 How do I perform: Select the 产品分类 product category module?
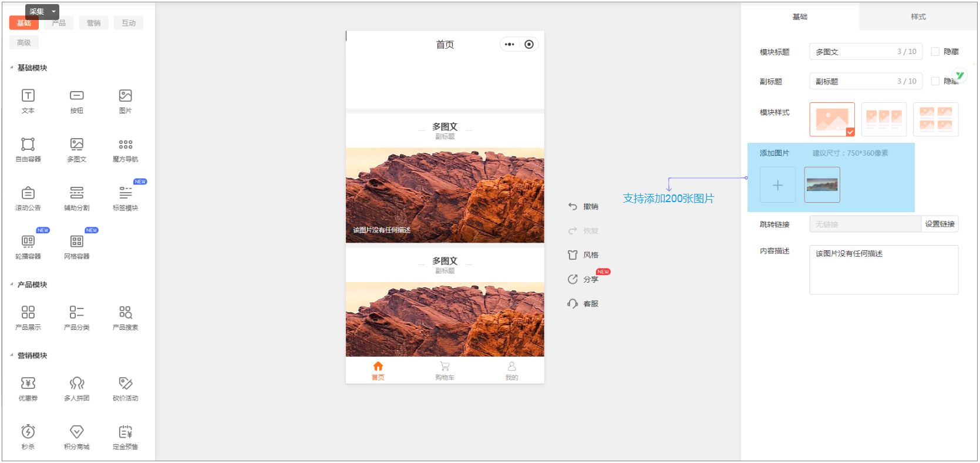tap(77, 312)
